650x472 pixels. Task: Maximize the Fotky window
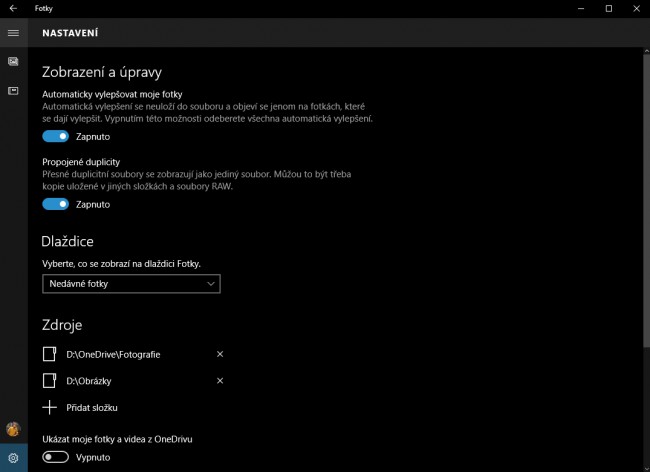point(609,8)
